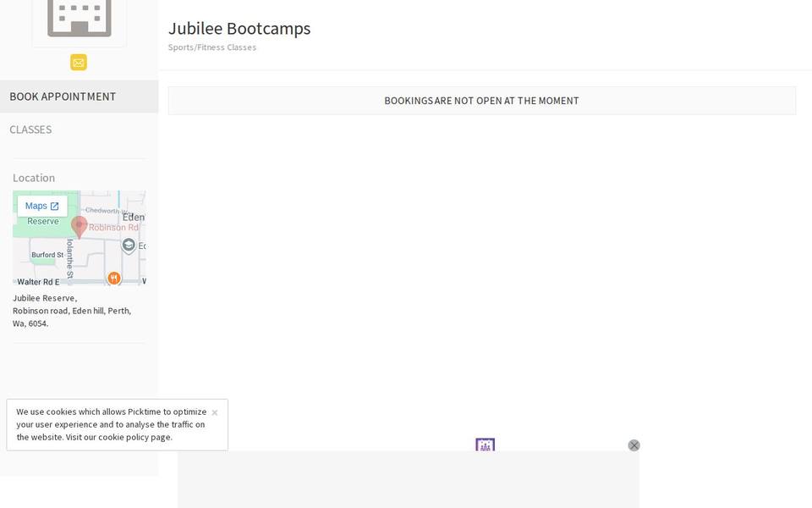Click the cookie policy notice text
812x508 pixels.
coord(112,424)
